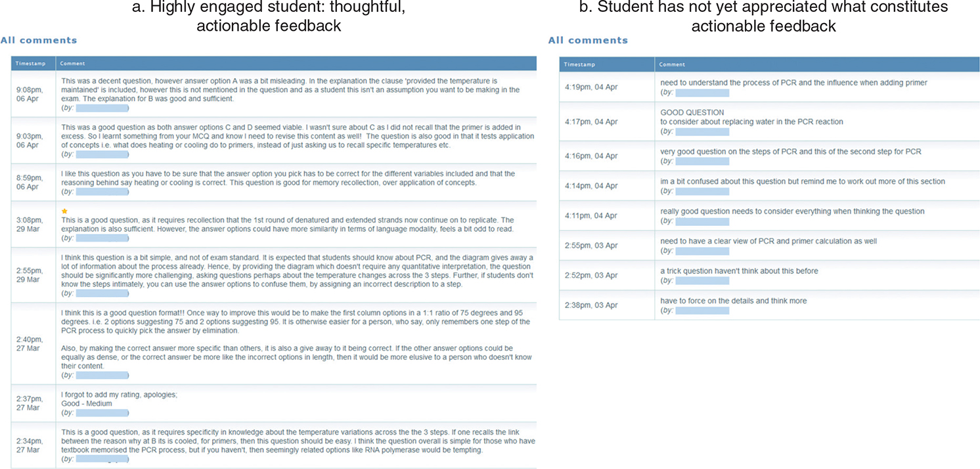980x469 pixels.
Task: Open author of the 'GOOD QUESTION' comment
Action: [702, 131]
